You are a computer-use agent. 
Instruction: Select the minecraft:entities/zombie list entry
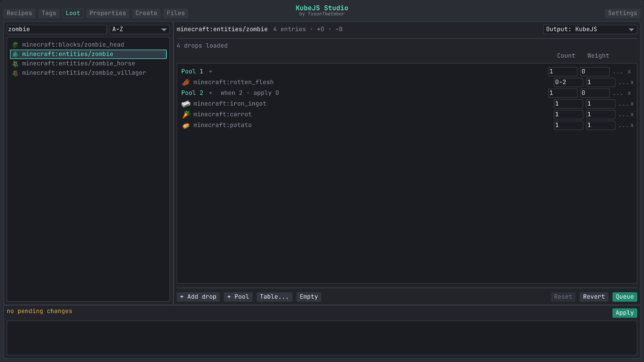tap(88, 54)
